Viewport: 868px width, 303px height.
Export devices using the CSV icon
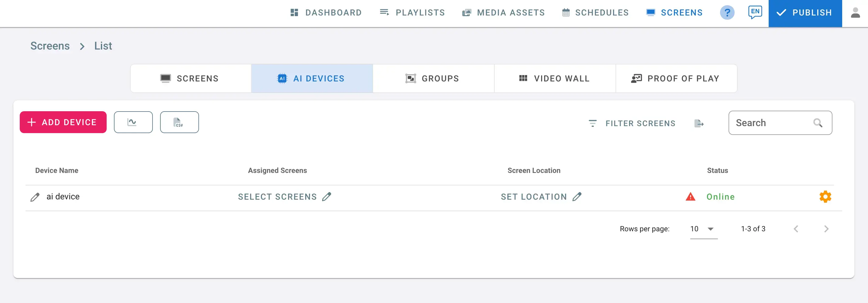click(179, 122)
